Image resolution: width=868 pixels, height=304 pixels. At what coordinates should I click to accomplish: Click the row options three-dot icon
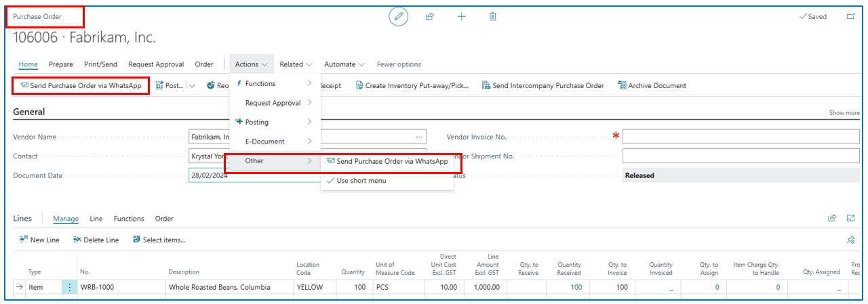point(69,287)
